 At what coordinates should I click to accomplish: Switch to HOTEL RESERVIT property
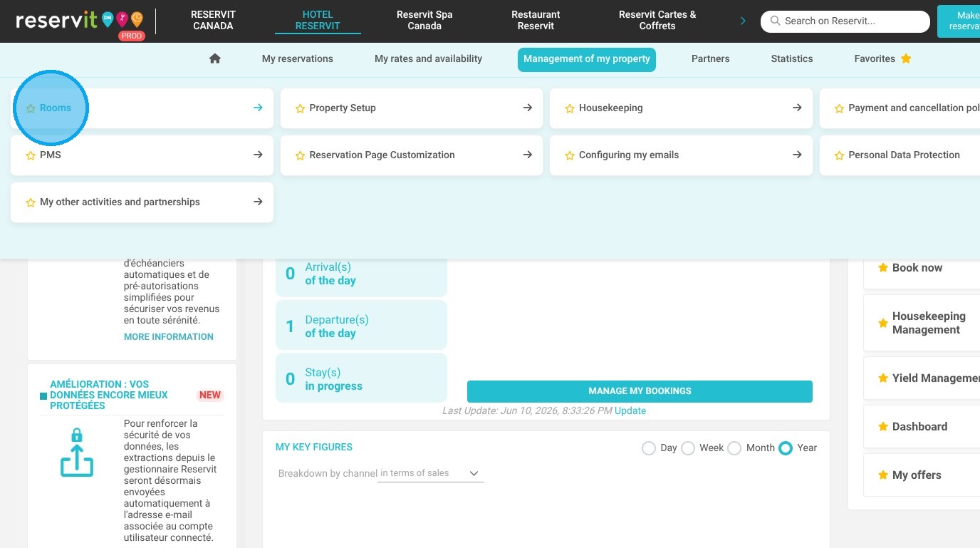tap(318, 20)
